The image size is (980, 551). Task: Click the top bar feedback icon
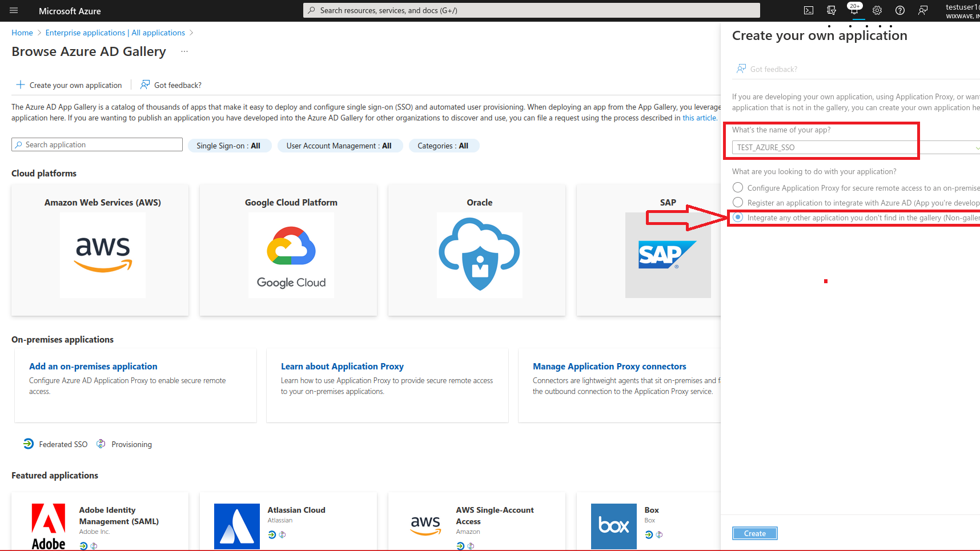tap(923, 10)
